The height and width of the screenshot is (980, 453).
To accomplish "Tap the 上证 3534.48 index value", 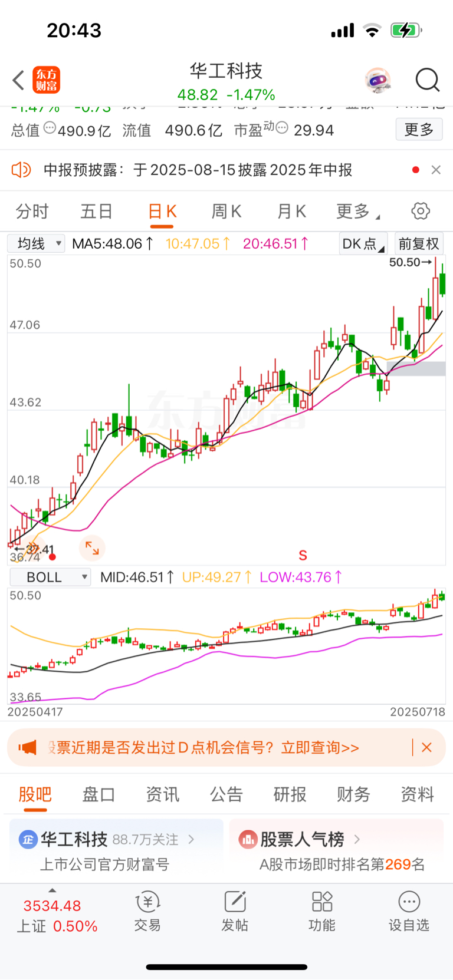I will [52, 906].
